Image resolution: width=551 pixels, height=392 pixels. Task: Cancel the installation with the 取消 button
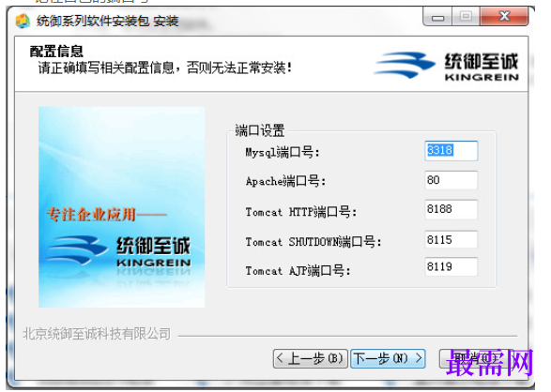pos(476,358)
